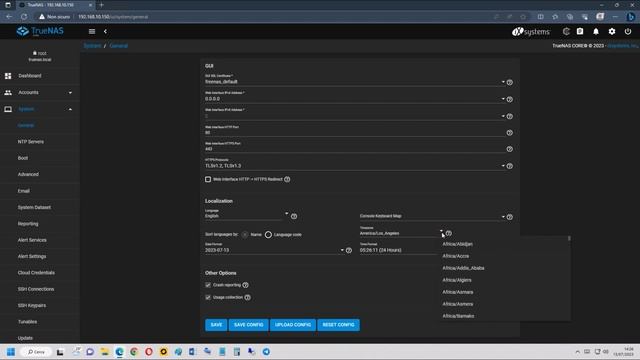640x360 pixels.
Task: Show help for Date Format field
Action: click(x=349, y=250)
